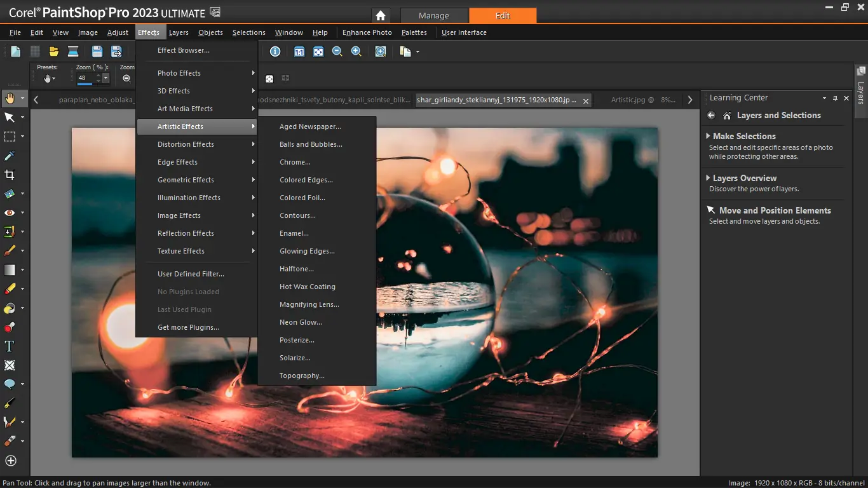This screenshot has height=488, width=868.
Task: Open the Dropper tool
Action: pyautogui.click(x=10, y=155)
